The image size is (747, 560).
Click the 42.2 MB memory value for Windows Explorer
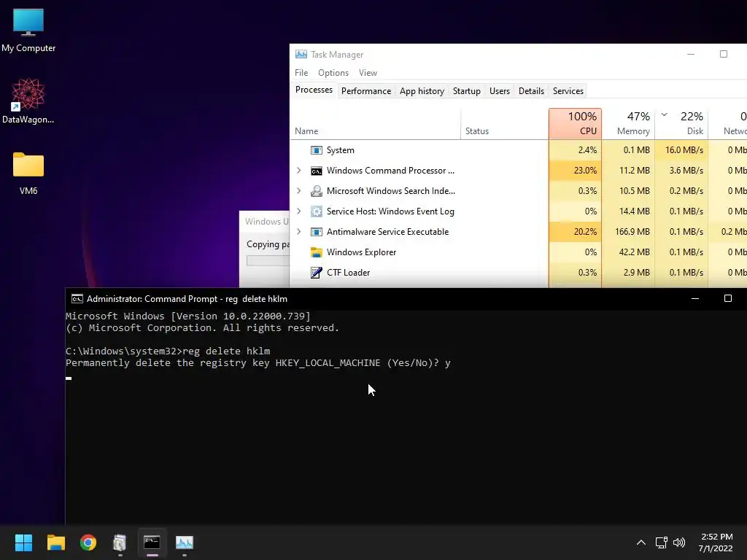634,252
